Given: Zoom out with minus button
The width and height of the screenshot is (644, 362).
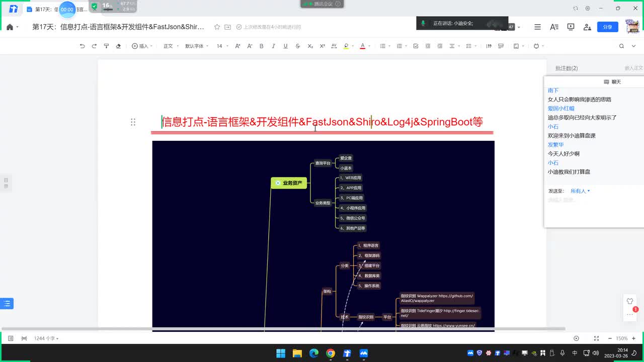Looking at the screenshot, I should click(610, 338).
